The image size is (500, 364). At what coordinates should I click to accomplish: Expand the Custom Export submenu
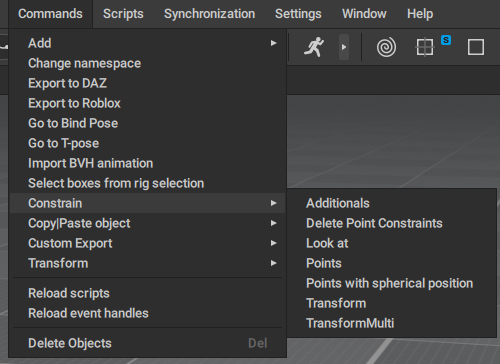(147, 243)
